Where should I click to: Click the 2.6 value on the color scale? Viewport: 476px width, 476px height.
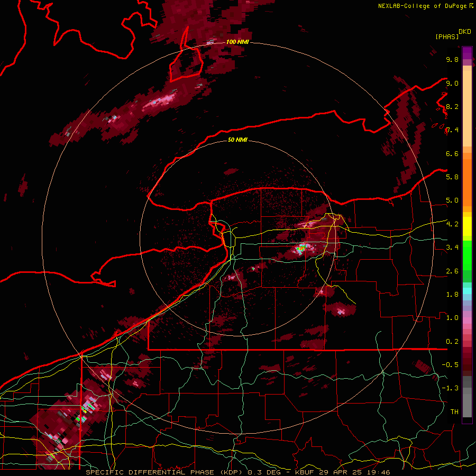tap(452, 271)
